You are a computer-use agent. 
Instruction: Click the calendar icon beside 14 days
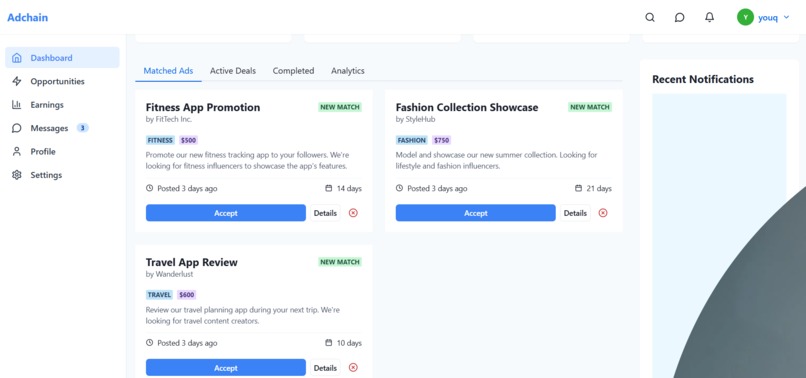click(329, 188)
